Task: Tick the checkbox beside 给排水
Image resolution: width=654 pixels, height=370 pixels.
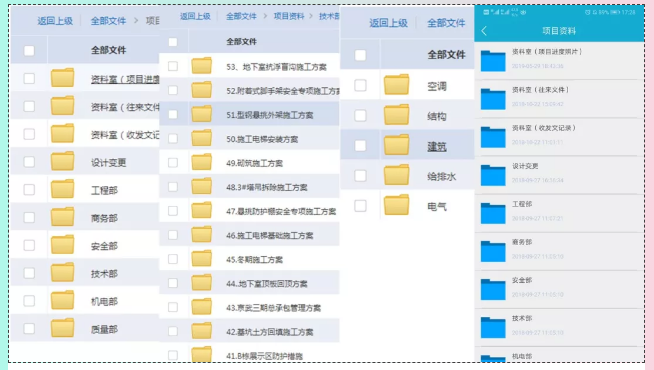Action: click(360, 176)
